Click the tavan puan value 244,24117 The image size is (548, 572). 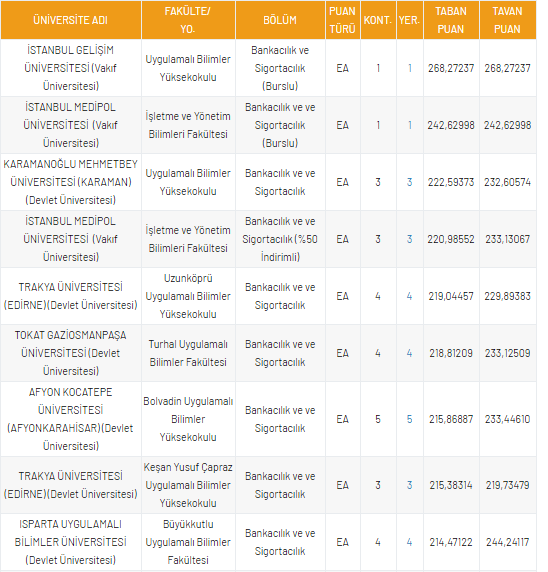[x=508, y=542]
